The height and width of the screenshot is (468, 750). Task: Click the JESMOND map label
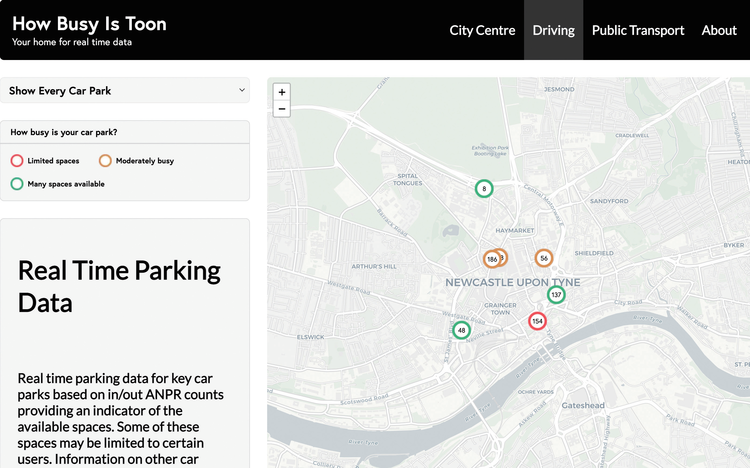click(x=559, y=89)
